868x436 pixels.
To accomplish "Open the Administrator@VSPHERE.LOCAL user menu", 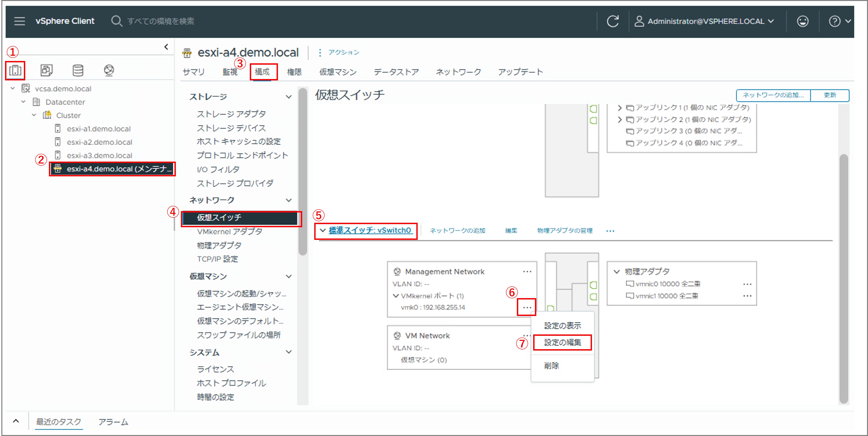I will pos(704,21).
